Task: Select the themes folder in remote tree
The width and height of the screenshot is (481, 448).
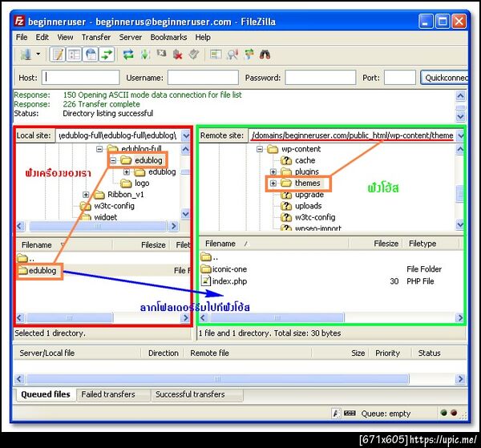Action: coord(307,183)
